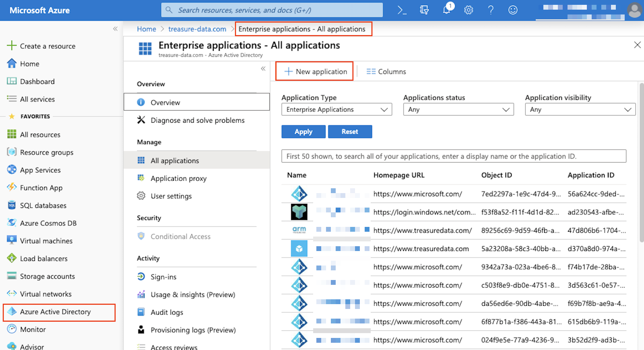Open the portal settings gear icon

(469, 10)
